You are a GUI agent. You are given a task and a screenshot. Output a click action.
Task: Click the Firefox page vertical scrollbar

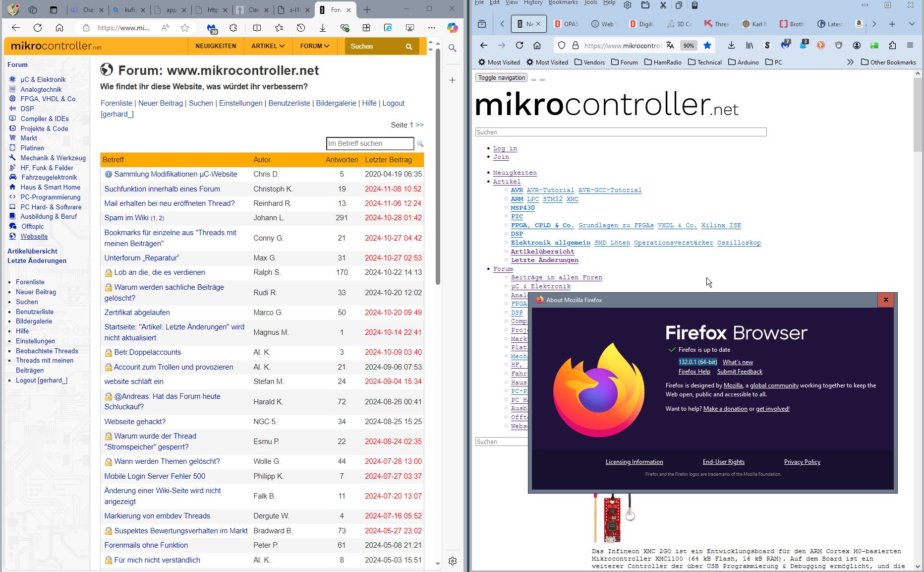click(x=918, y=114)
